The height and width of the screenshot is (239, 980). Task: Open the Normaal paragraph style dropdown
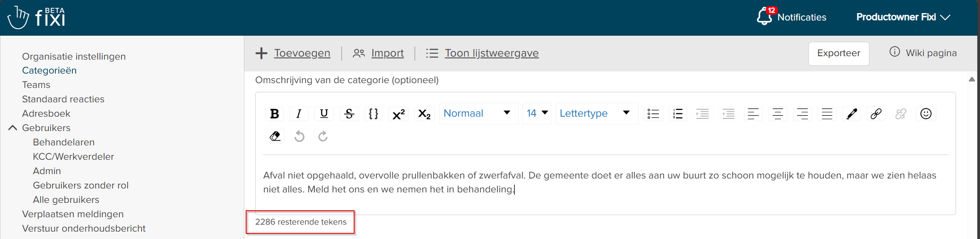click(x=478, y=114)
